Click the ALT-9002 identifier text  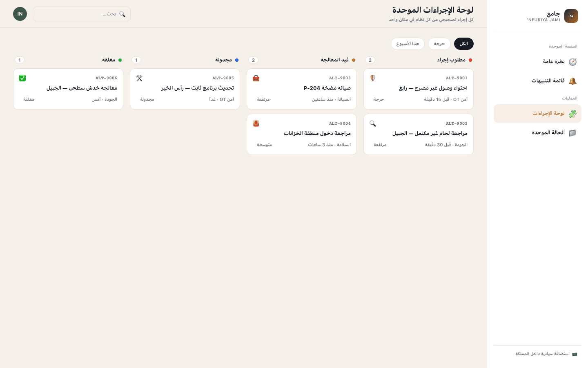tap(457, 123)
